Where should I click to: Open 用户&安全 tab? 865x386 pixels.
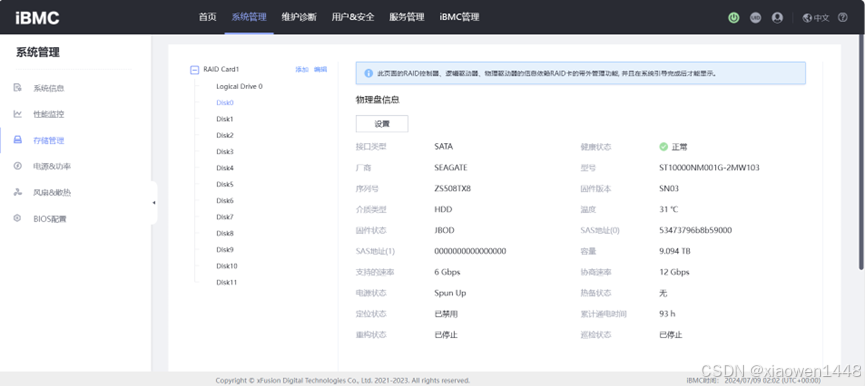[353, 17]
